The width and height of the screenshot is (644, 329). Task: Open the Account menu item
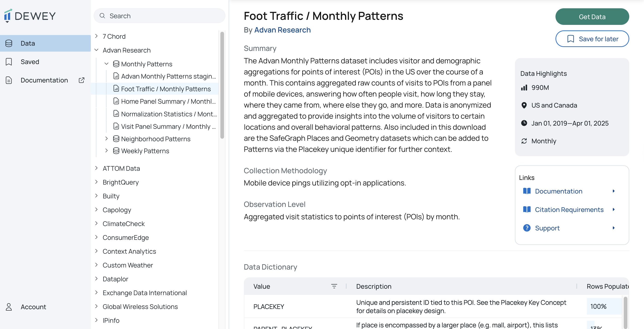point(45,307)
